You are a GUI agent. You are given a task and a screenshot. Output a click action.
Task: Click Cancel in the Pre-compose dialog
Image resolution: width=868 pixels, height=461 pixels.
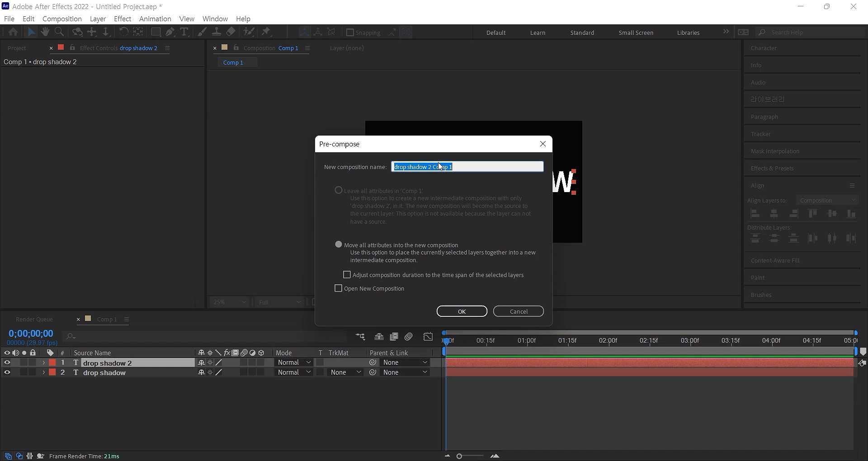click(x=519, y=311)
